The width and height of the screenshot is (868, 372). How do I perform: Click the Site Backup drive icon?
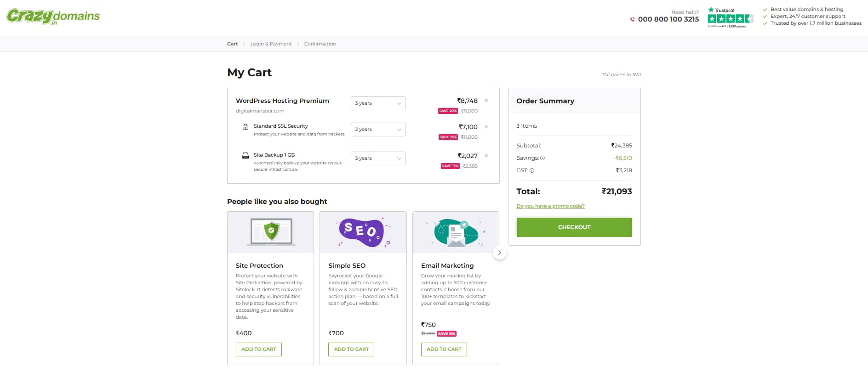pos(246,156)
